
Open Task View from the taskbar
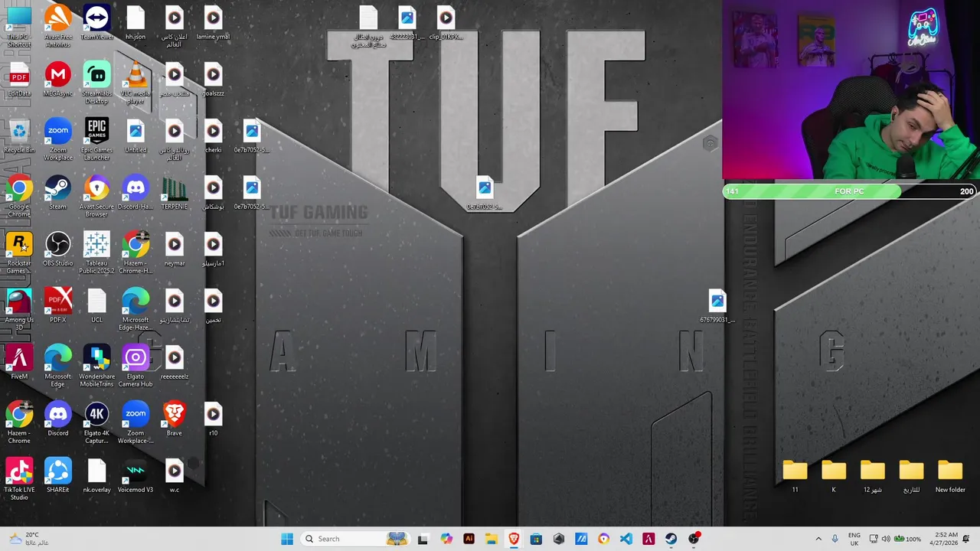(x=423, y=539)
